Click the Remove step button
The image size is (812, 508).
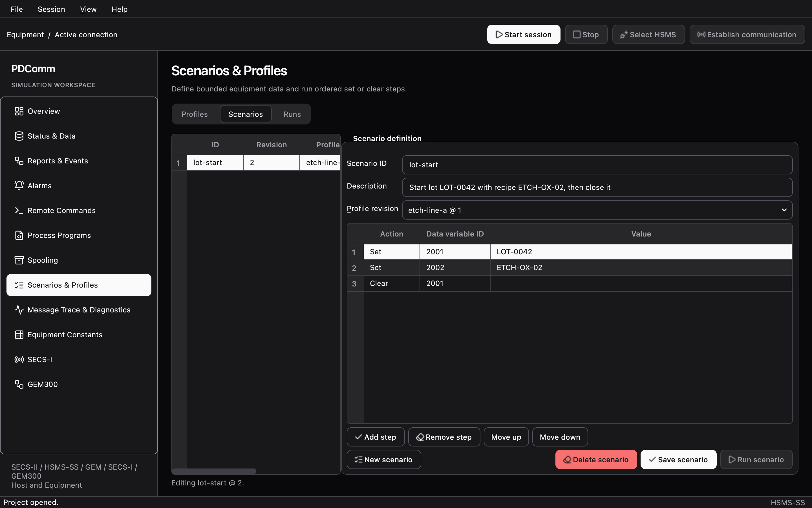[444, 437]
